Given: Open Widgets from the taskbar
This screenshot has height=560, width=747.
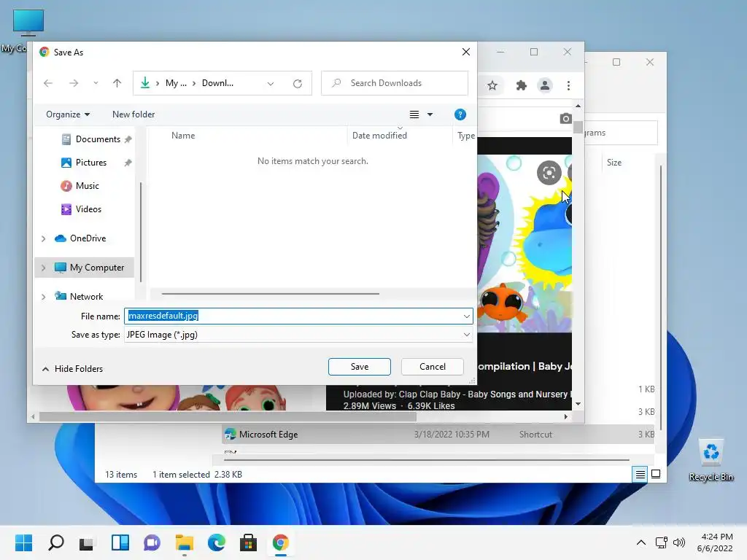Looking at the screenshot, I should point(120,542).
